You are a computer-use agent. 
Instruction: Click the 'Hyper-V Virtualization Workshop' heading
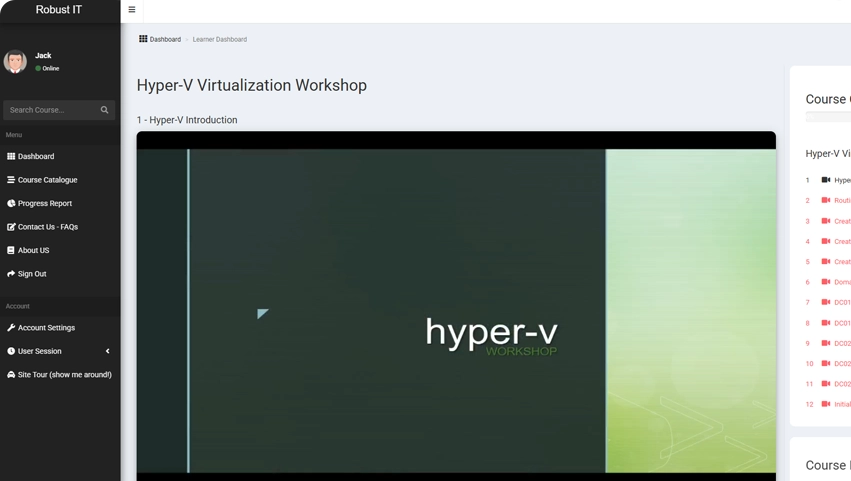click(252, 85)
